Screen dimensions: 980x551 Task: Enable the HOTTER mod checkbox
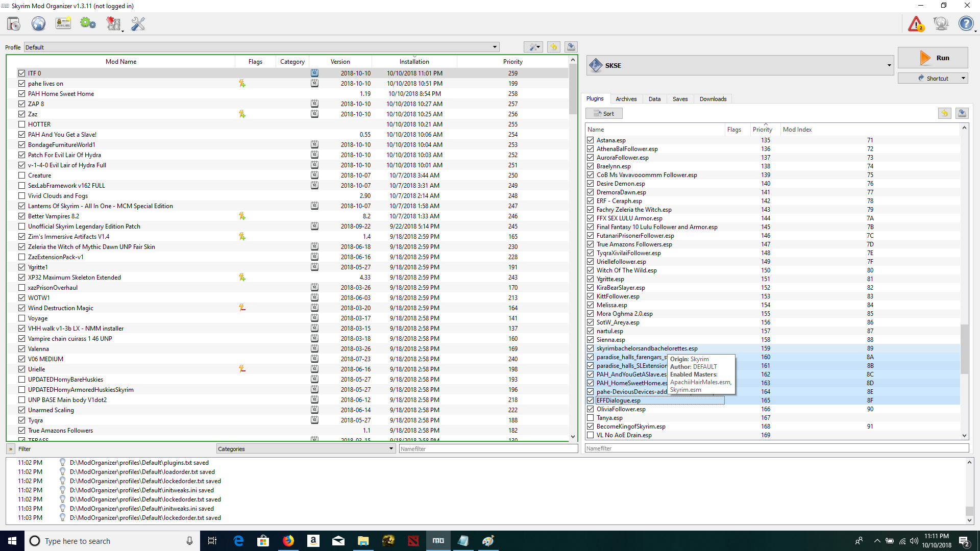click(x=21, y=124)
